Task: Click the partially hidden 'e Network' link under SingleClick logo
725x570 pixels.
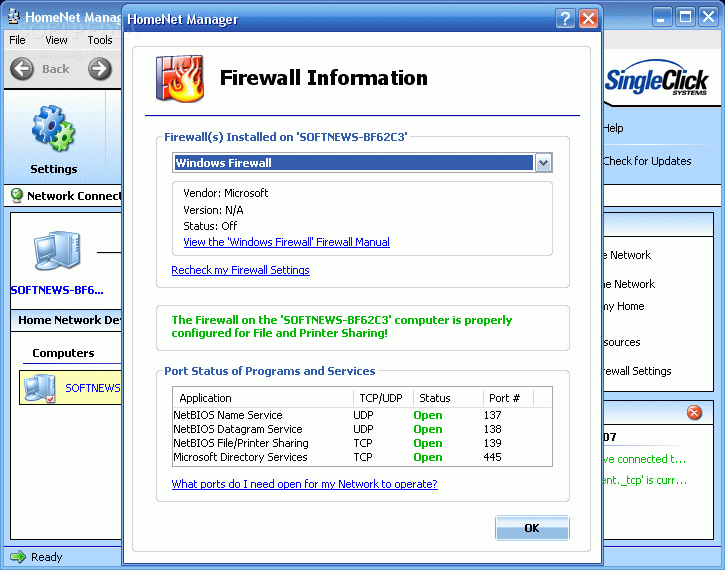Action: pos(627,255)
